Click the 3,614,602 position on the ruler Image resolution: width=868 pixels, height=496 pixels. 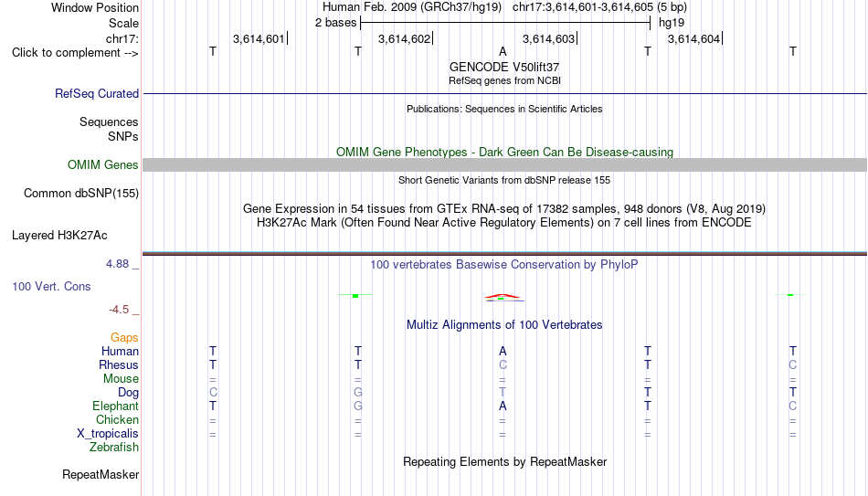pyautogui.click(x=404, y=38)
